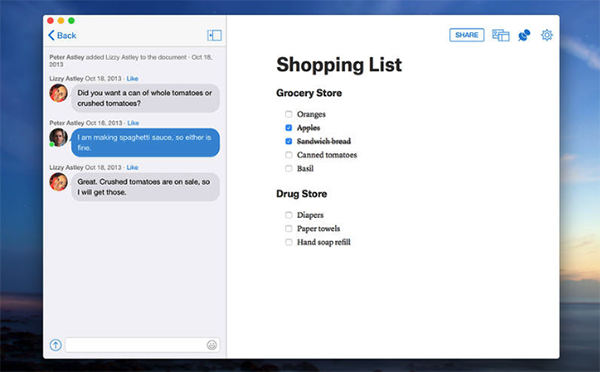Click the green zoom window button

click(71, 21)
